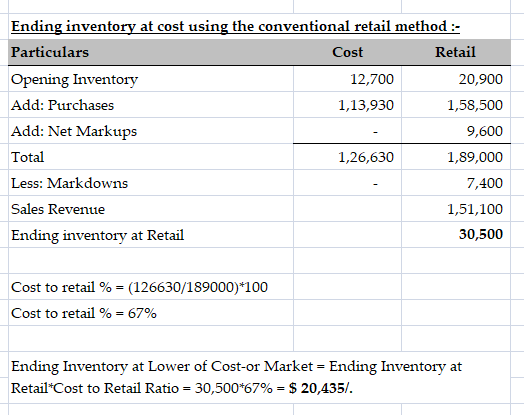Screen dimensions: 524x415
Task: Select the dash in Net Markups cost
Action: point(375,132)
